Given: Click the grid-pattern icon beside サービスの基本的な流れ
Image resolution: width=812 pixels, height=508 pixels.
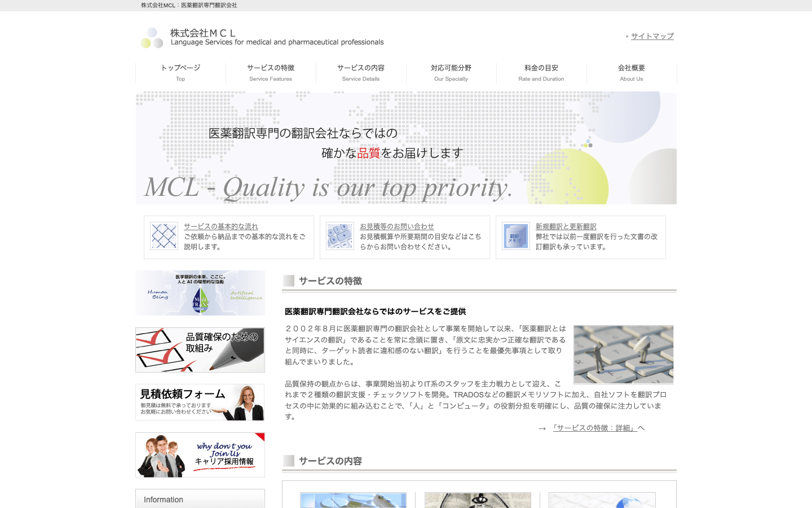Looking at the screenshot, I should tap(164, 236).
